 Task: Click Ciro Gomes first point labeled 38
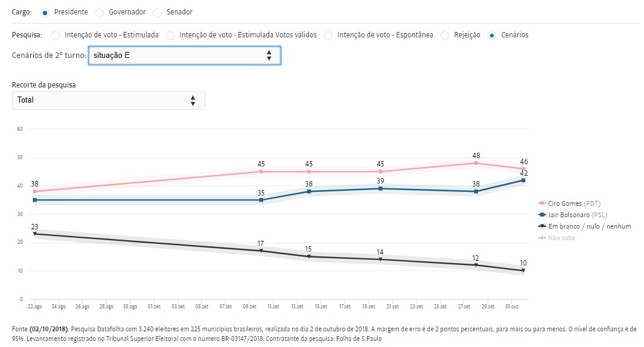point(35,191)
